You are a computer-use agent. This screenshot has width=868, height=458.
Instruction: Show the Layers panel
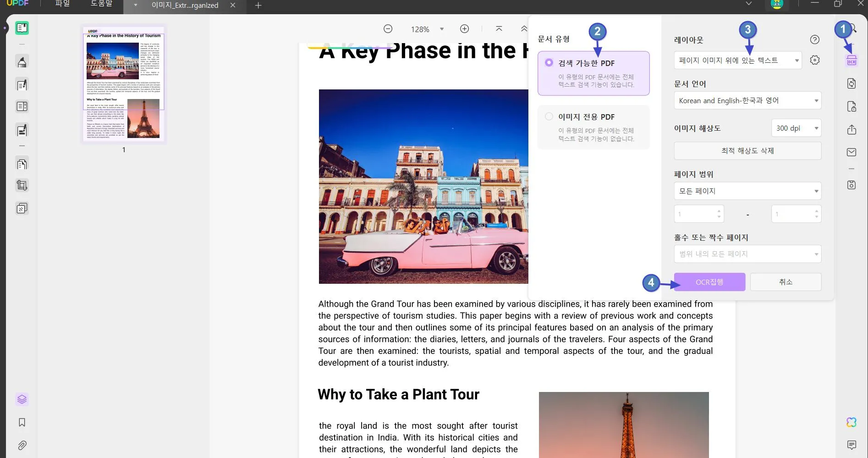pyautogui.click(x=22, y=399)
